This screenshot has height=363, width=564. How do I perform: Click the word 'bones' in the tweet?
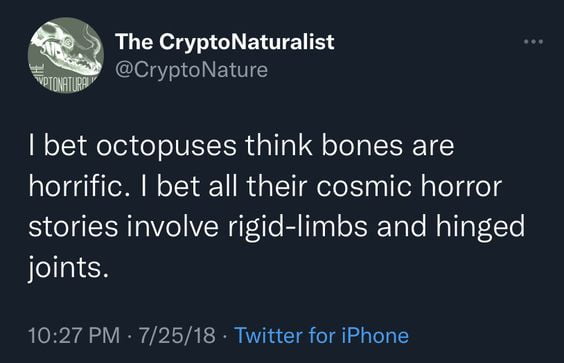tap(362, 146)
